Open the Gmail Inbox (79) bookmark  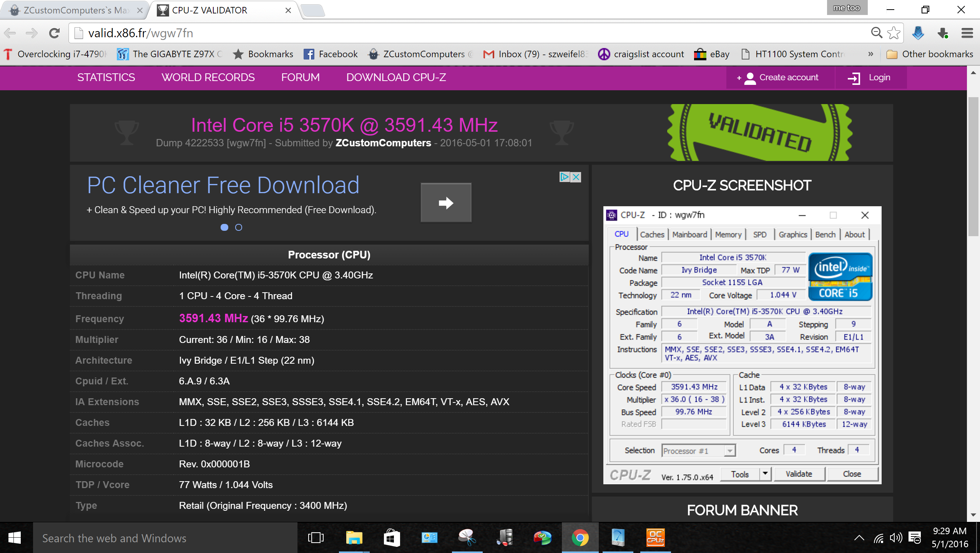point(536,54)
